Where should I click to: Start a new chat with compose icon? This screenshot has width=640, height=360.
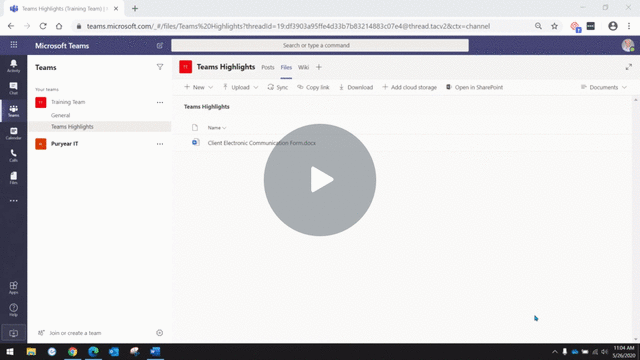(160, 45)
